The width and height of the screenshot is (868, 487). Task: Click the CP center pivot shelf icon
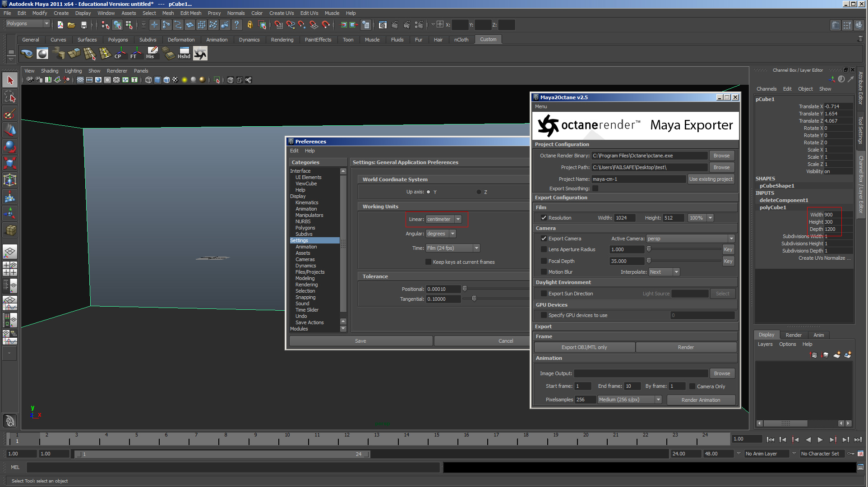click(x=119, y=54)
